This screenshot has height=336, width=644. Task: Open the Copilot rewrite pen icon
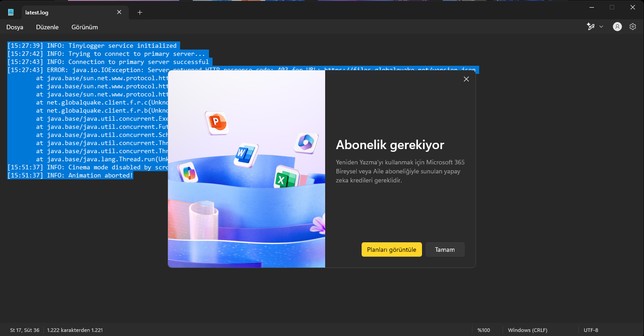pyautogui.click(x=591, y=27)
